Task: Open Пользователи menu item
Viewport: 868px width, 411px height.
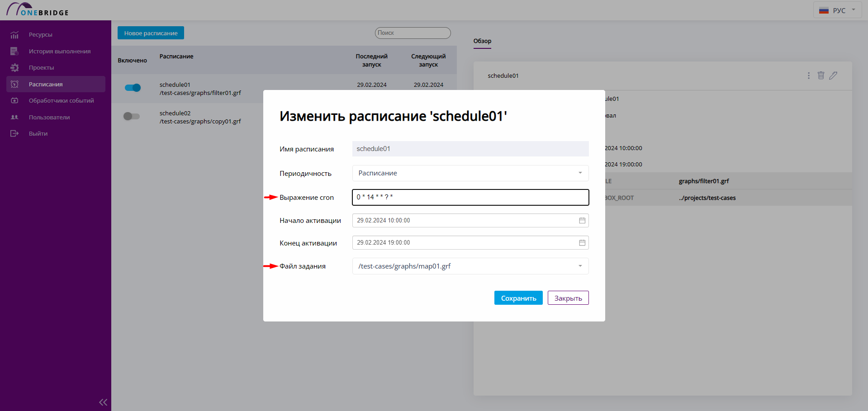Action: [x=49, y=117]
